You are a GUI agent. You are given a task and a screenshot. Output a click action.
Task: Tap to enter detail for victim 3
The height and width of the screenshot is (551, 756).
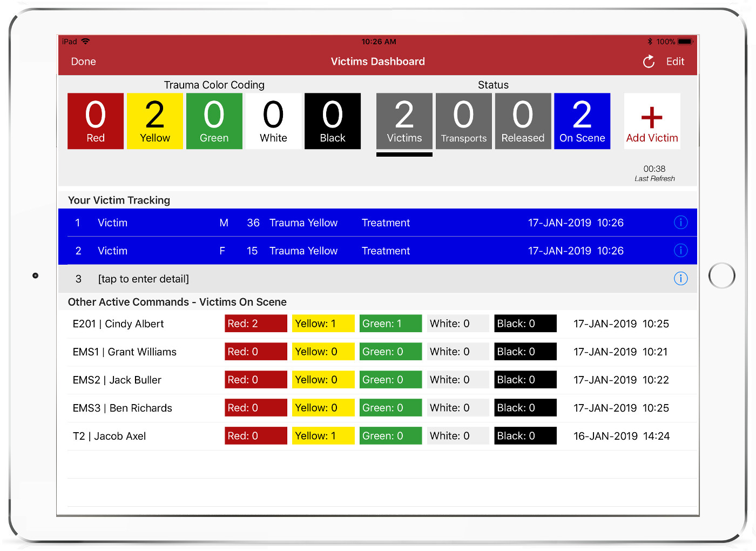coord(143,279)
